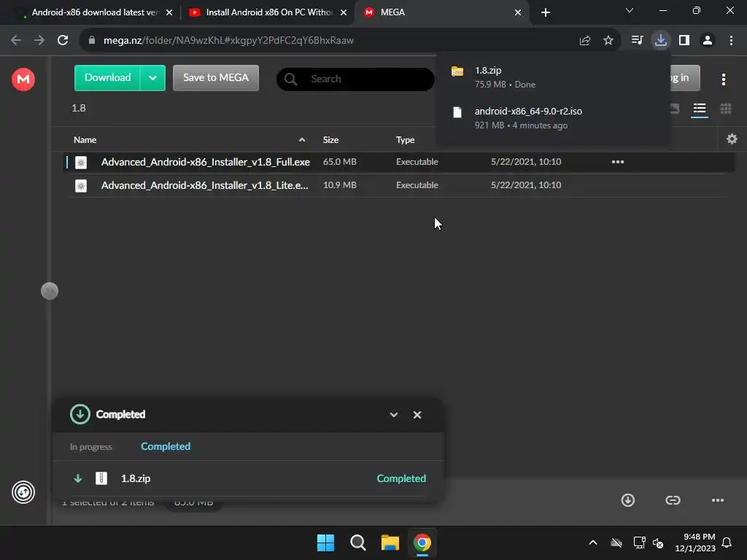Image resolution: width=747 pixels, height=560 pixels.
Task: Close the YouTube Install Android x86 tab
Action: pyautogui.click(x=344, y=12)
